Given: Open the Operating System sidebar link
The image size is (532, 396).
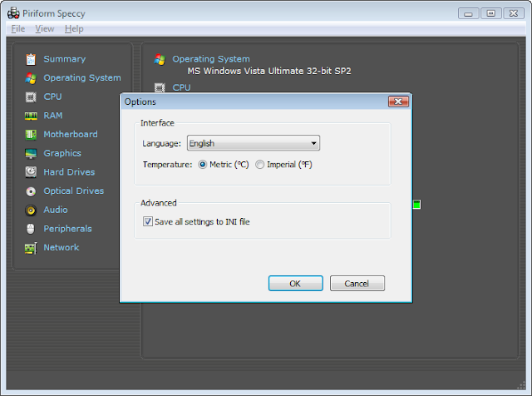Looking at the screenshot, I should pyautogui.click(x=82, y=77).
